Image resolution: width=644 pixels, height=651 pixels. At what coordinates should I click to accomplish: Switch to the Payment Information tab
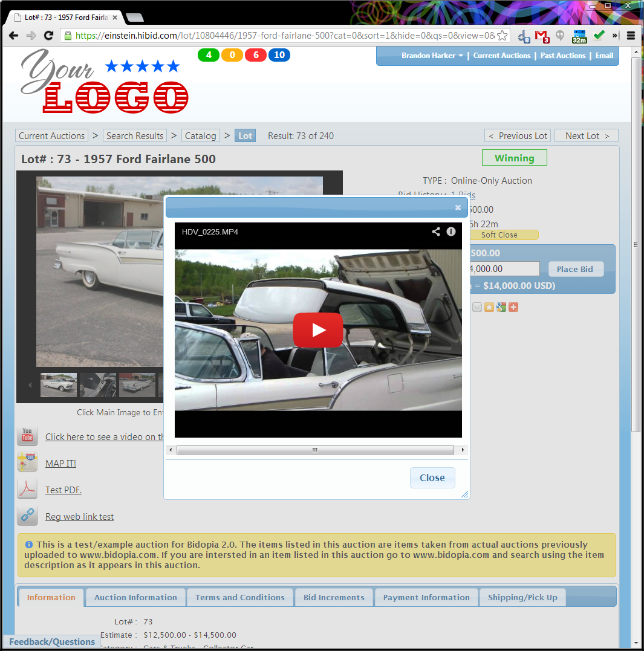(426, 597)
